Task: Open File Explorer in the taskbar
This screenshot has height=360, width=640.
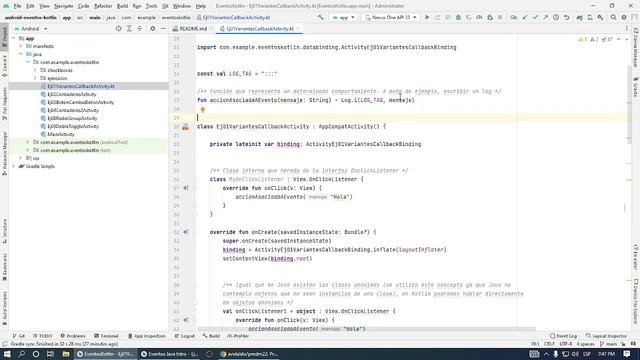Action: [x=66, y=354]
